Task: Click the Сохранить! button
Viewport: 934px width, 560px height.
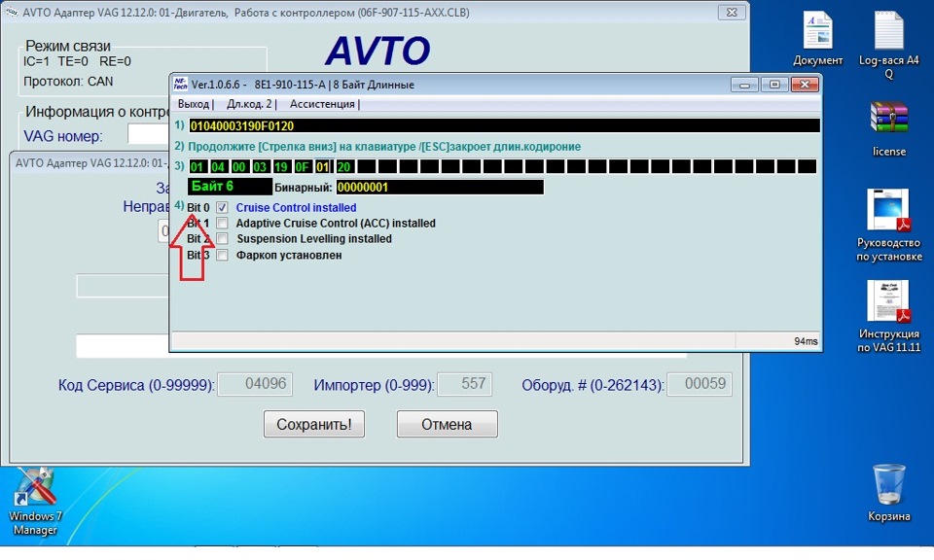Action: click(314, 424)
